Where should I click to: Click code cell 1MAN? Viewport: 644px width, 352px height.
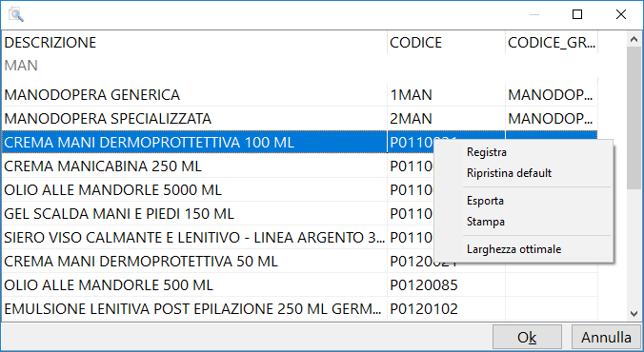pyautogui.click(x=446, y=95)
